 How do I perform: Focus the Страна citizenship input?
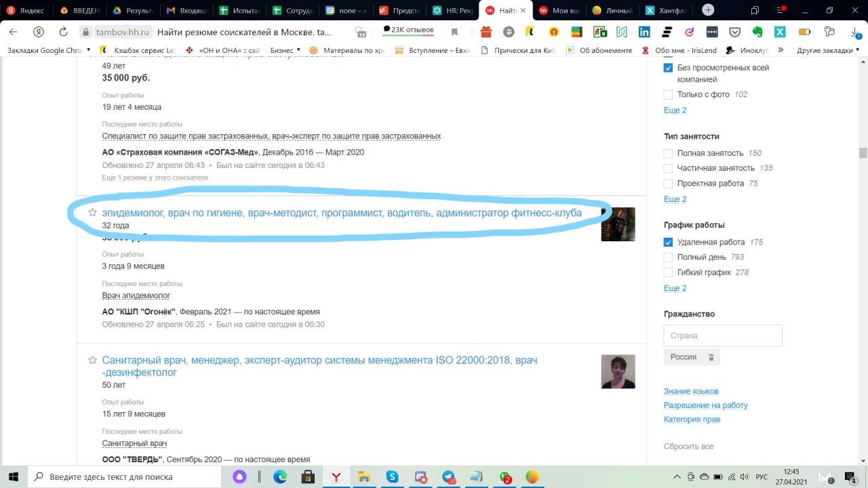(723, 335)
